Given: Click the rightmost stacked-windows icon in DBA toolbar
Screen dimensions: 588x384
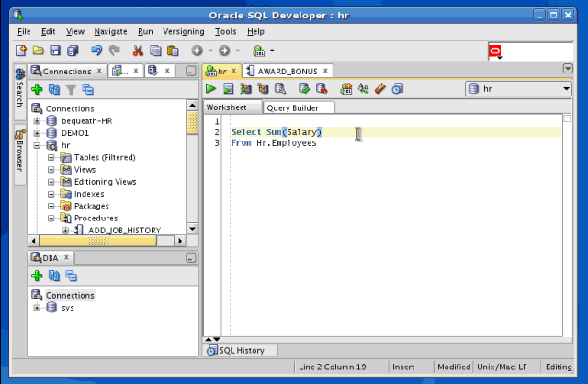Looking at the screenshot, I should coord(72,276).
